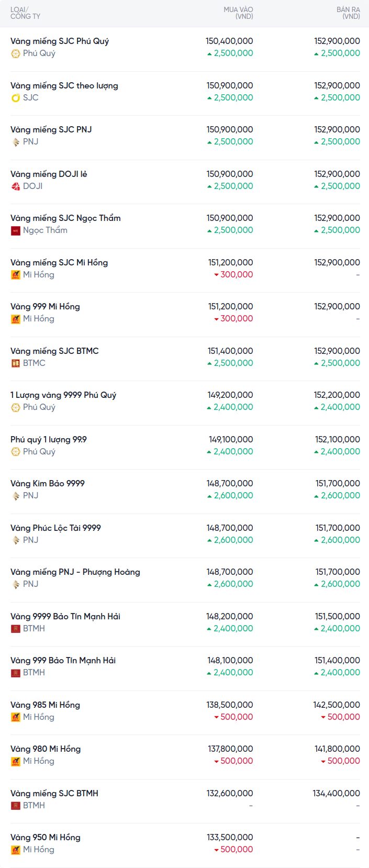369x868 pixels.
Task: Open Vàng Phúc Lộc Tài 9999 title
Action: coord(55,528)
